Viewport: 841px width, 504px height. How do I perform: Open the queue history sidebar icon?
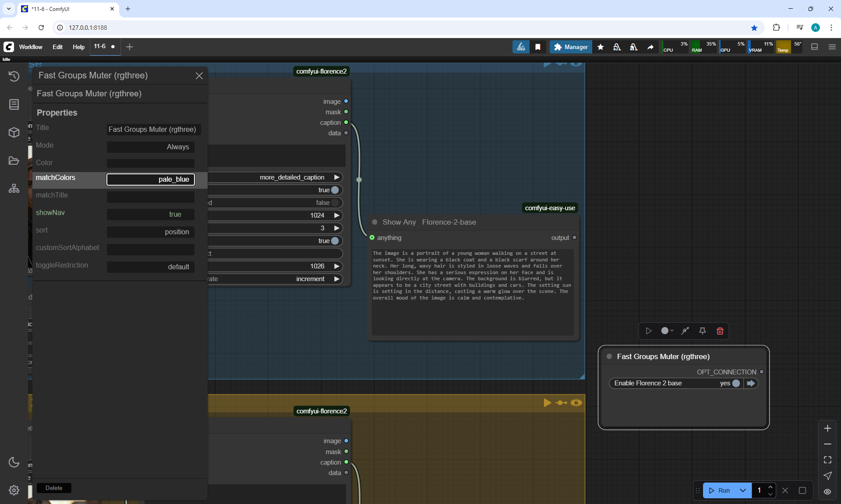pyautogui.click(x=14, y=76)
